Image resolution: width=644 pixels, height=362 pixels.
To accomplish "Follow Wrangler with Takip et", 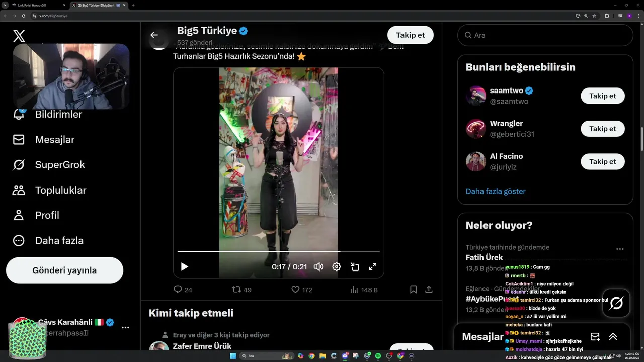I will 602,129.
